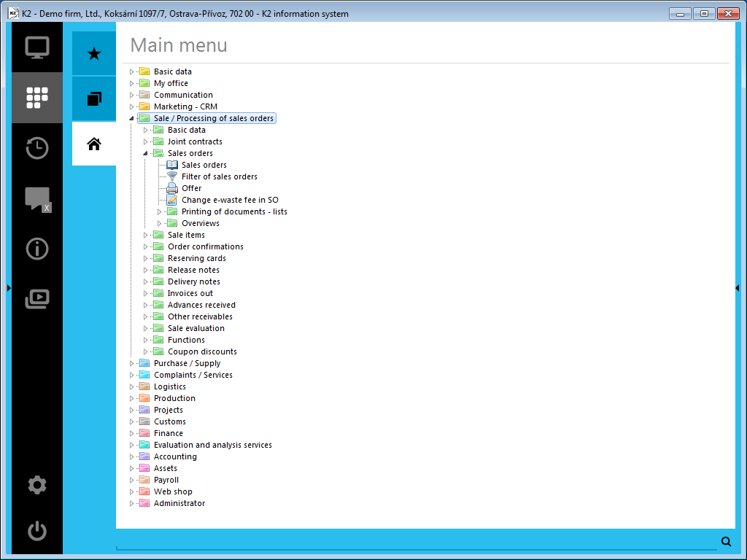Select the main menu grid icon
This screenshot has width=747, height=560.
37,98
